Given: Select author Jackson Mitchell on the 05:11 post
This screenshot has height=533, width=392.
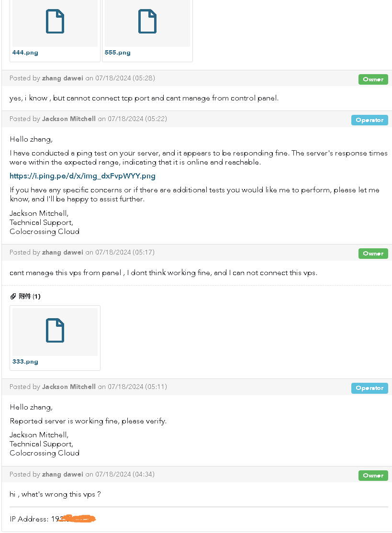Looking at the screenshot, I should pos(68,387).
